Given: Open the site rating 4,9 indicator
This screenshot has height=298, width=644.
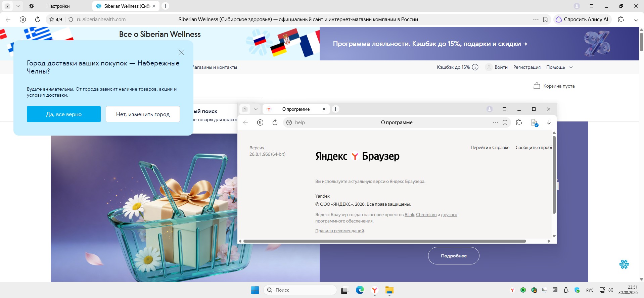Looking at the screenshot, I should pyautogui.click(x=56, y=19).
